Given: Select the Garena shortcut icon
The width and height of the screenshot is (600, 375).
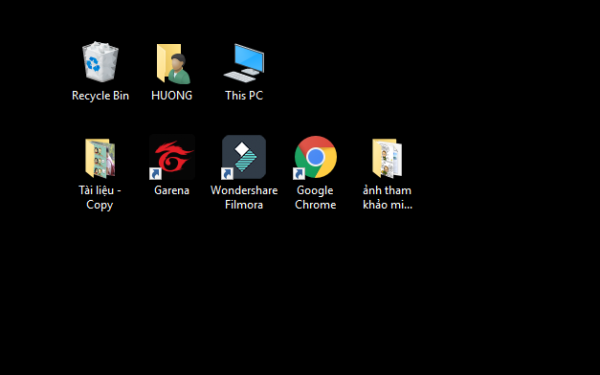Looking at the screenshot, I should pyautogui.click(x=172, y=157).
